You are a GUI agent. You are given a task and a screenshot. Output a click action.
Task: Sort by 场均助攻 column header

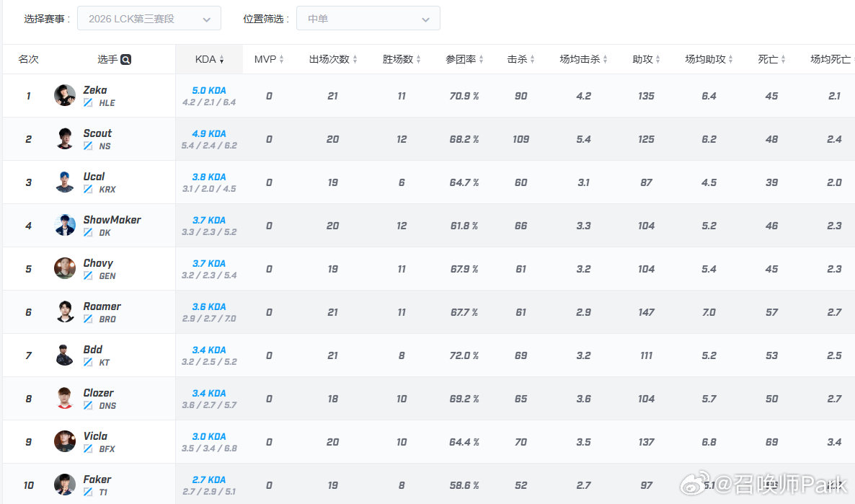pyautogui.click(x=709, y=59)
